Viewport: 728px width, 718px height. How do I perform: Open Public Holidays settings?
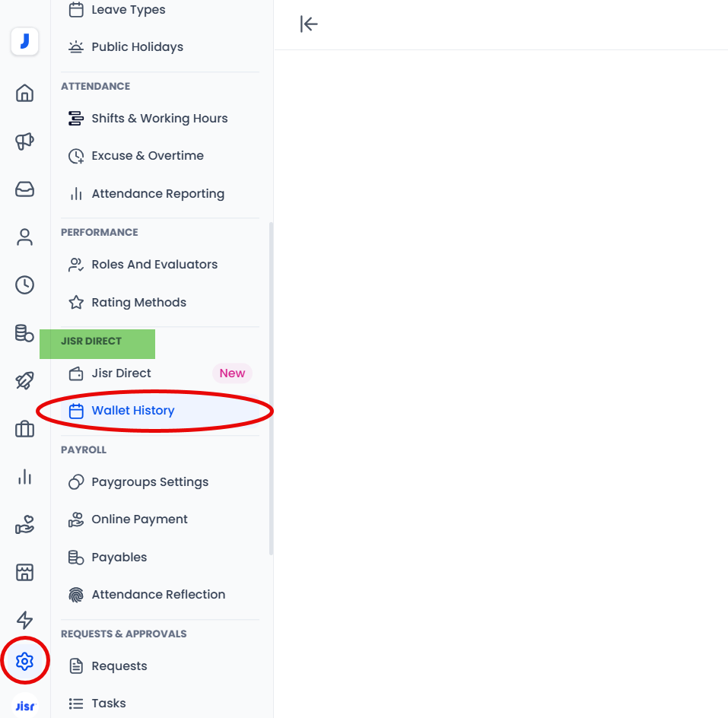click(137, 47)
